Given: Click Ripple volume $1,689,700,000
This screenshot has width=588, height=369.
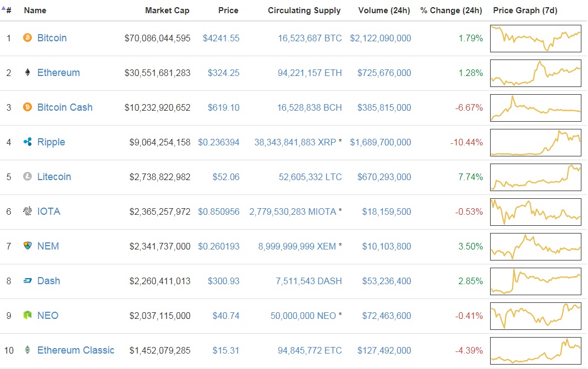Looking at the screenshot, I should click(381, 142).
